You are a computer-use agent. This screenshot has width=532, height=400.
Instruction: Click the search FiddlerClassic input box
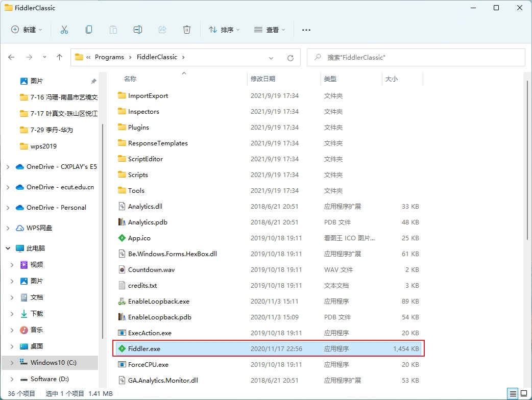pos(419,58)
